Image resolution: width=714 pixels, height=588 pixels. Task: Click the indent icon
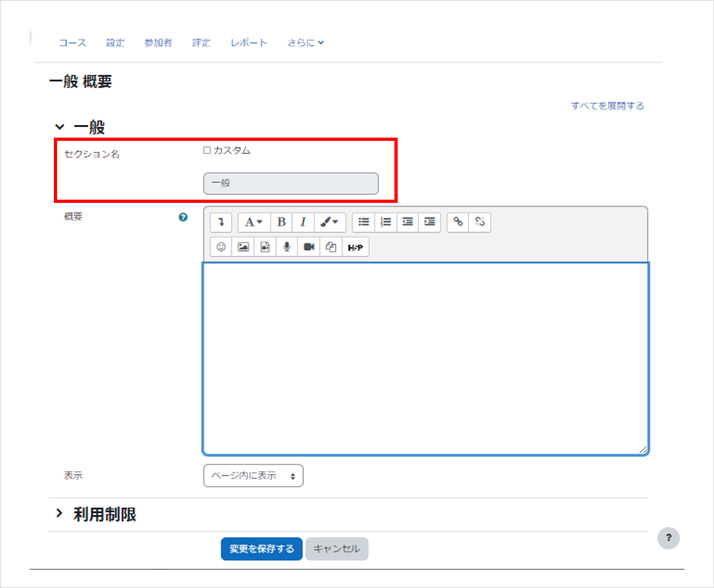[x=430, y=222]
